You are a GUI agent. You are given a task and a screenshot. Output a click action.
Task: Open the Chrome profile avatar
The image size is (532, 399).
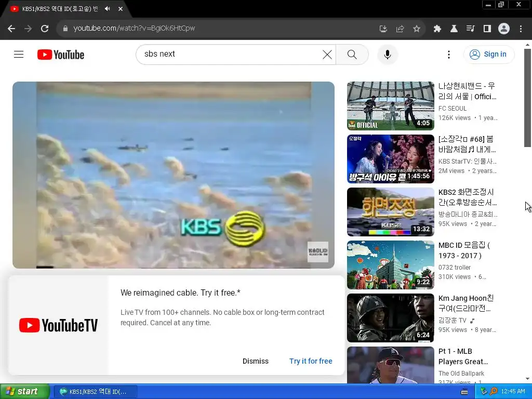coord(504,29)
